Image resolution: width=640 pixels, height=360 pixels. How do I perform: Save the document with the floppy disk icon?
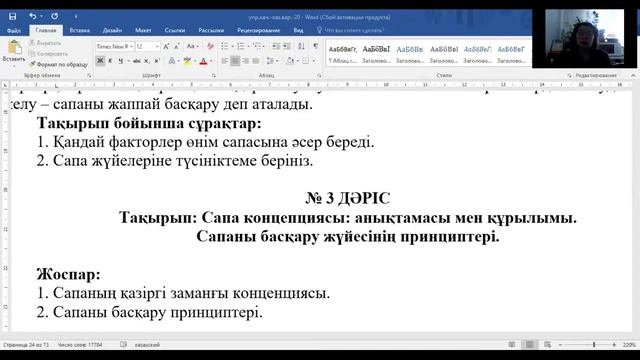pos(13,16)
